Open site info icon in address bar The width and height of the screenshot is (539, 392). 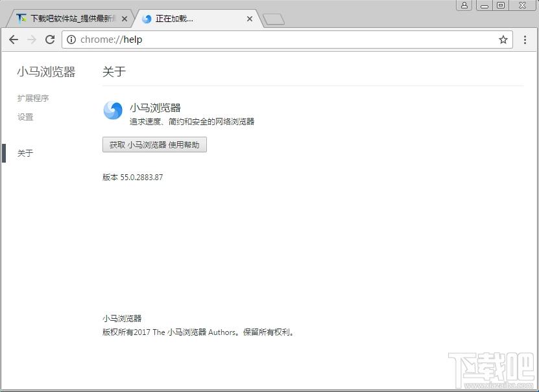point(71,40)
